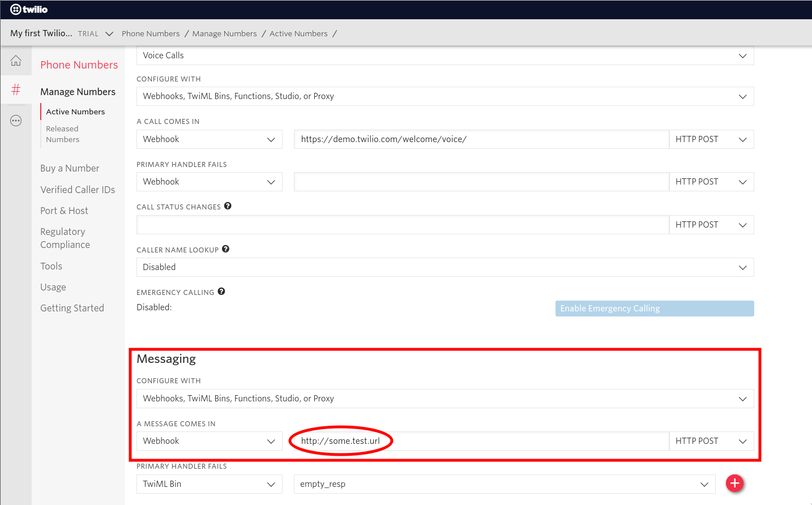Open the Voice Calls dropdown
812x505 pixels.
point(445,55)
